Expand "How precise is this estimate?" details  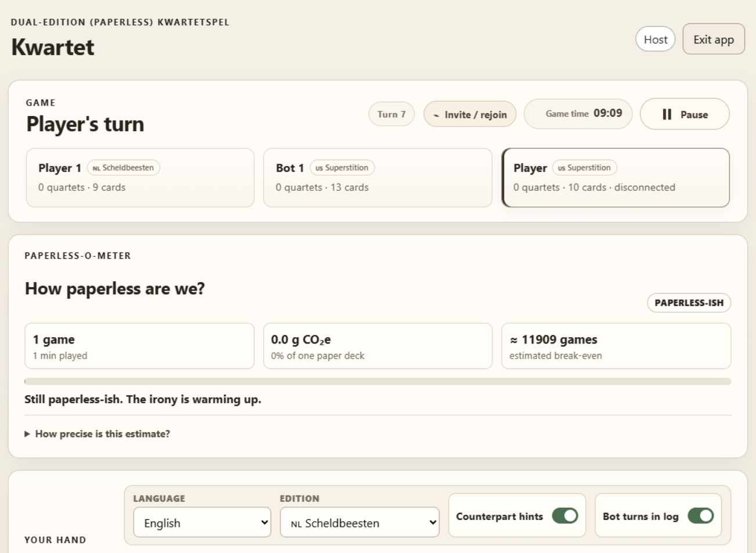tap(98, 434)
